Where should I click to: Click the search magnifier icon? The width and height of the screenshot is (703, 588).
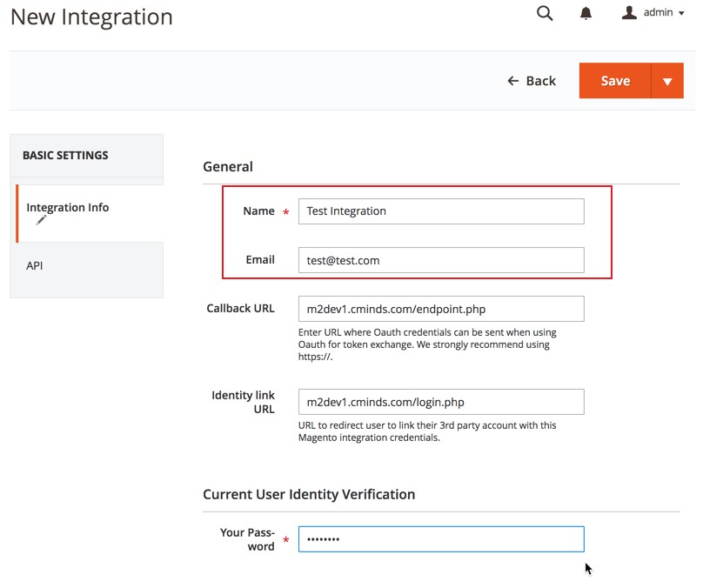(545, 13)
